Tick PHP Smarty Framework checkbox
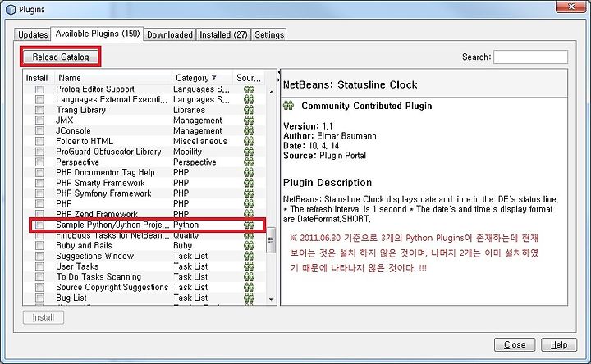Viewport: 591px width, 364px height. [x=39, y=183]
